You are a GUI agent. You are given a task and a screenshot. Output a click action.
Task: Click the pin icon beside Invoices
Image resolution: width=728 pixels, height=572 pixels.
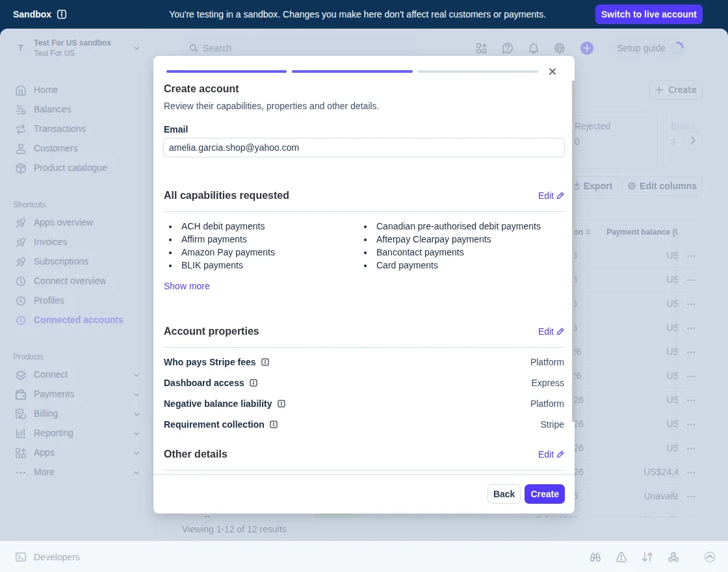tap(21, 242)
